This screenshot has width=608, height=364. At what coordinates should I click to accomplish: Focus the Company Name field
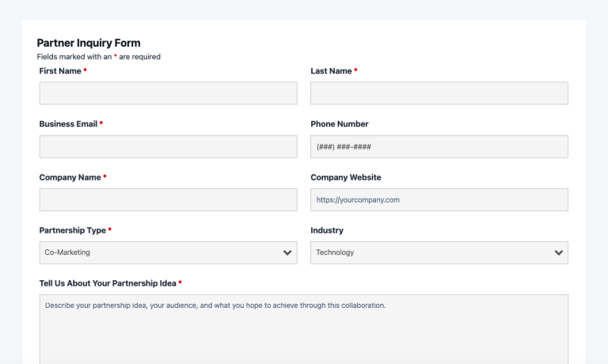pos(169,199)
